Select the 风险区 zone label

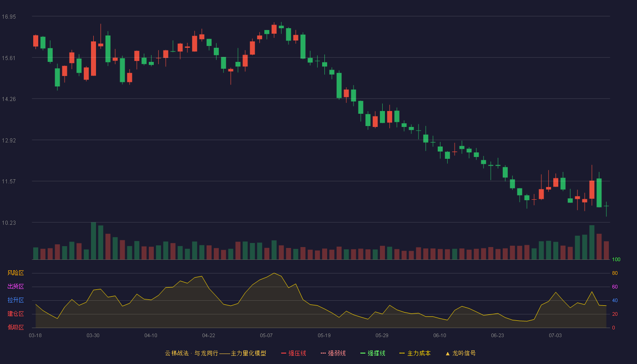pos(15,273)
